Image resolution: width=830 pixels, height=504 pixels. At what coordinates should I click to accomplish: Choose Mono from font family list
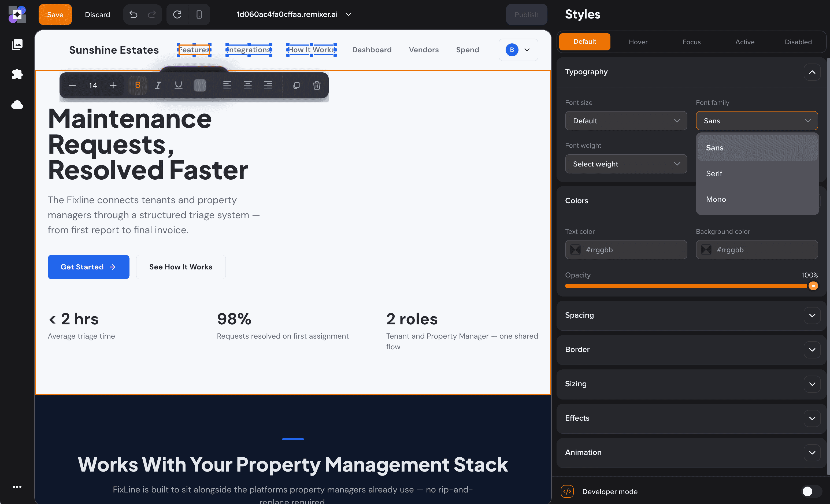pyautogui.click(x=757, y=199)
